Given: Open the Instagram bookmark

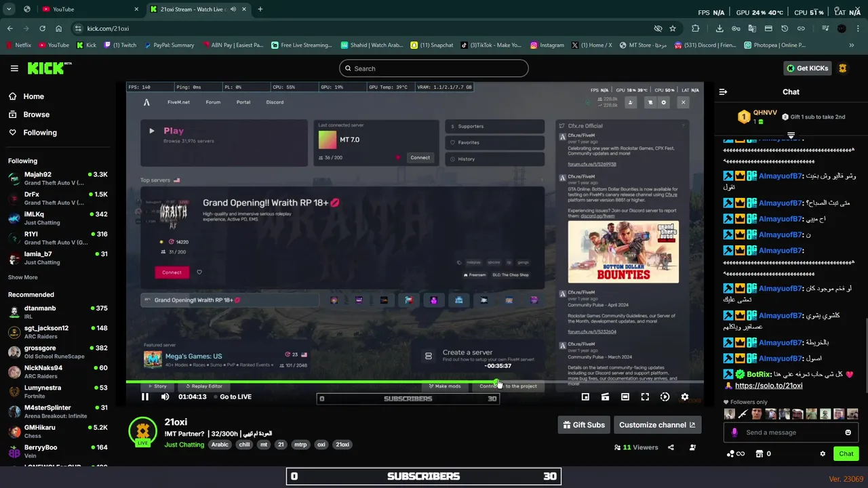Looking at the screenshot, I should point(547,45).
